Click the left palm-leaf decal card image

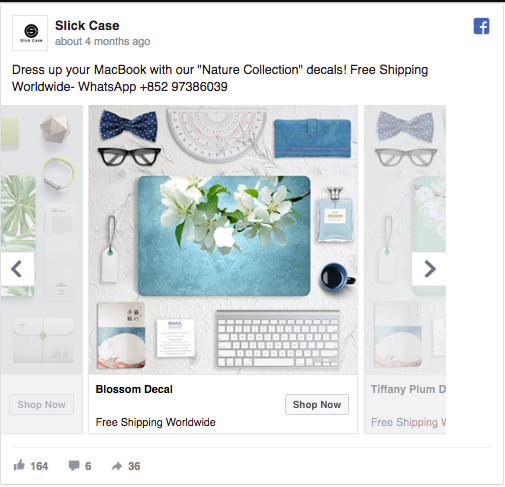41,240
